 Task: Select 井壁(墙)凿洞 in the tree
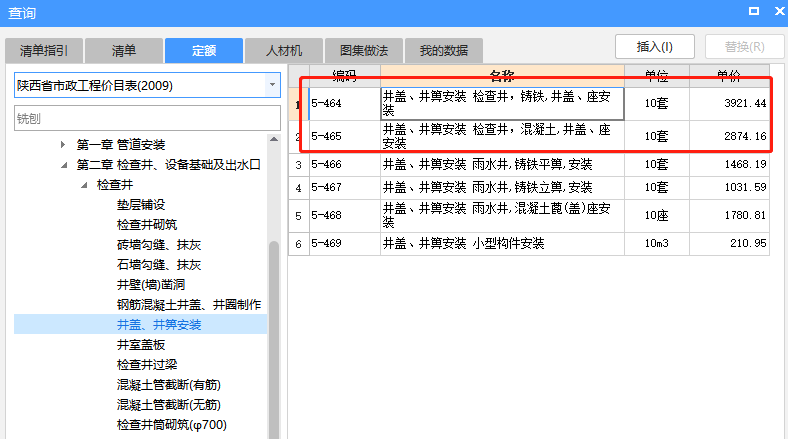pos(151,285)
